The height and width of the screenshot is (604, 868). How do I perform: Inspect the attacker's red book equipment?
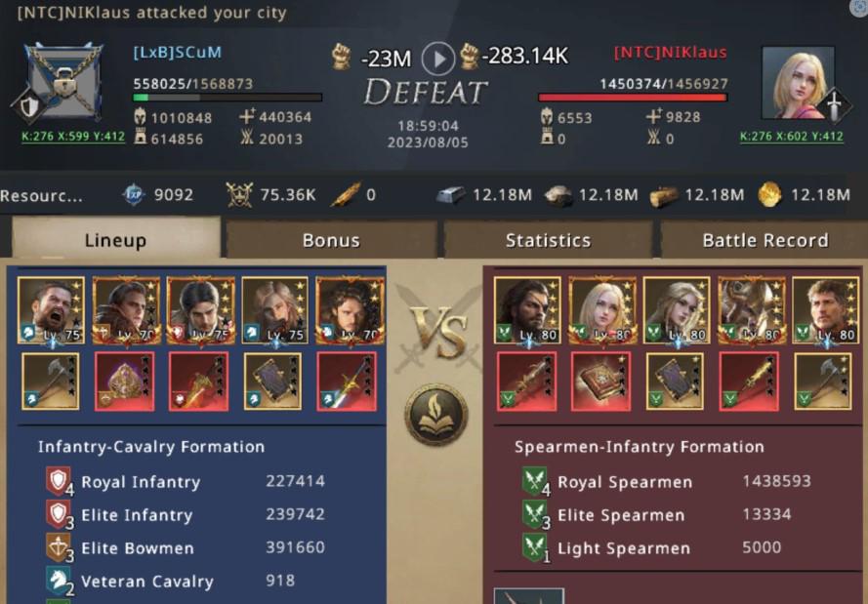pos(600,382)
